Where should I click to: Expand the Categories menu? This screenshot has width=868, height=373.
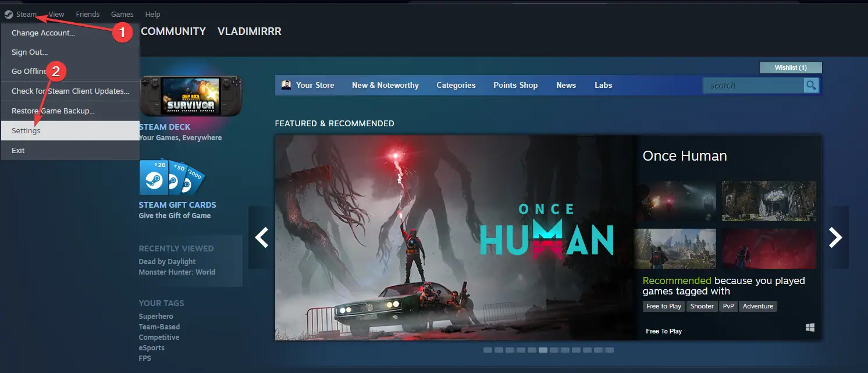click(x=456, y=85)
